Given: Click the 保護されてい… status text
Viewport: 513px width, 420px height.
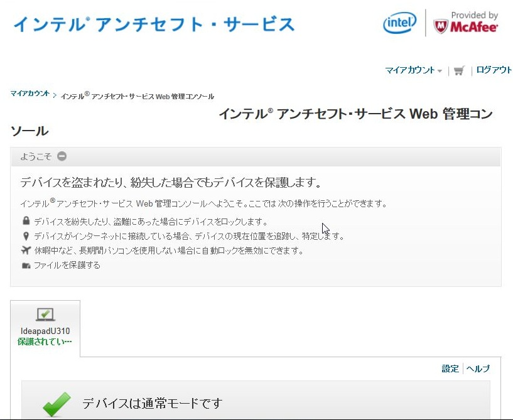Looking at the screenshot, I should click(45, 342).
